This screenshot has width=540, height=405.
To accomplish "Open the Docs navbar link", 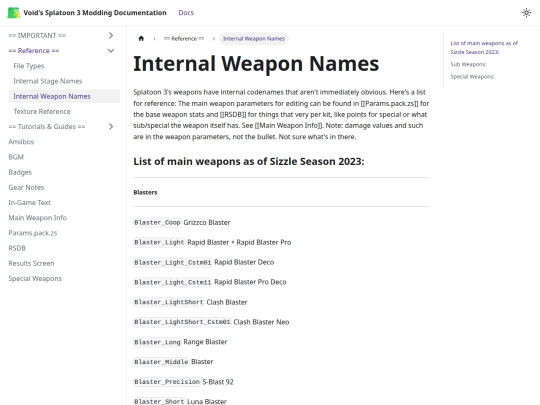I will click(x=186, y=13).
